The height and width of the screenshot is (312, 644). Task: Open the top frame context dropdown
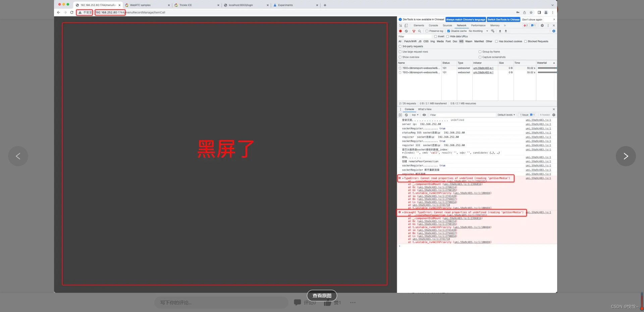point(415,115)
